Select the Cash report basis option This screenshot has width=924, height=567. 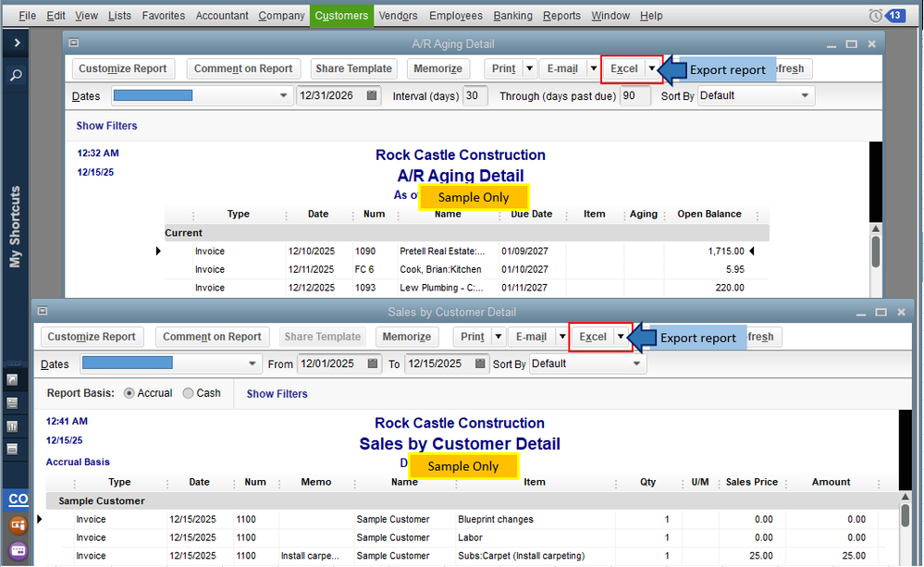coord(189,393)
